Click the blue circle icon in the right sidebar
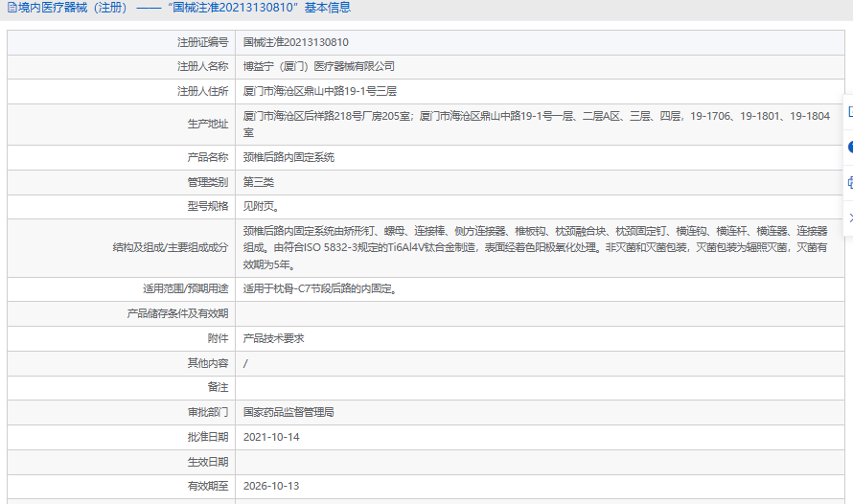The height and width of the screenshot is (504, 853). (850, 147)
